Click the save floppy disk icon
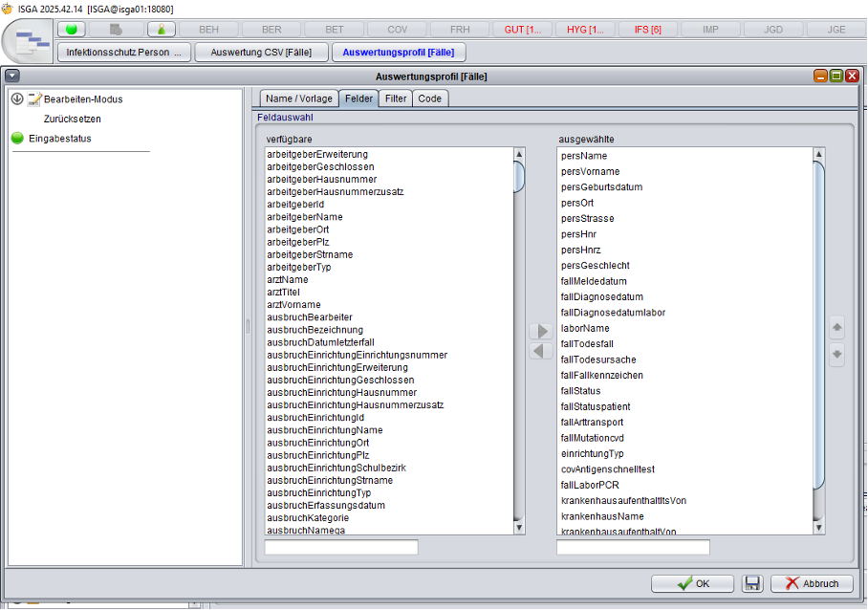 coord(751,583)
